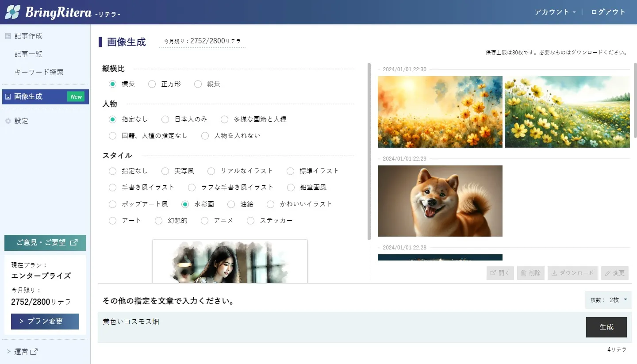Select 手書き風イラスト style

pos(112,187)
